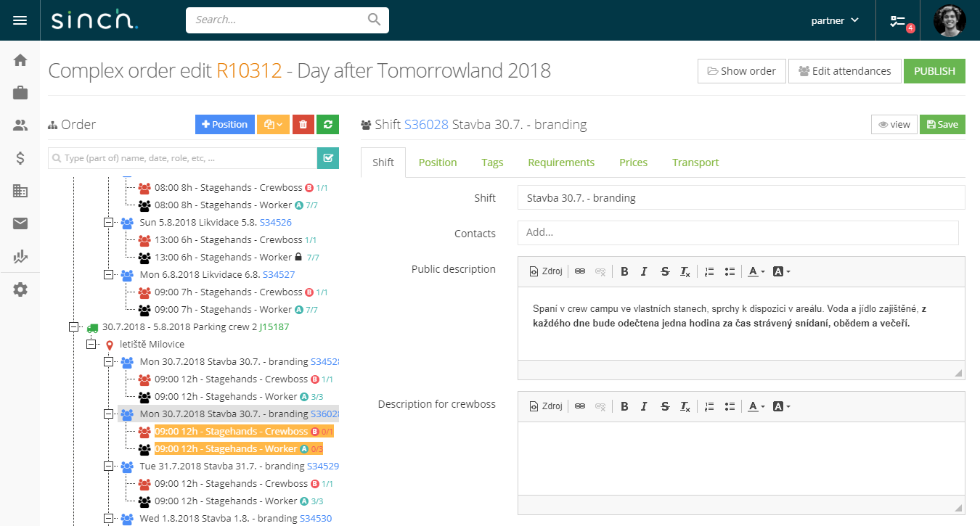Click the green PUBLISH button
980x526 pixels.
coord(934,70)
